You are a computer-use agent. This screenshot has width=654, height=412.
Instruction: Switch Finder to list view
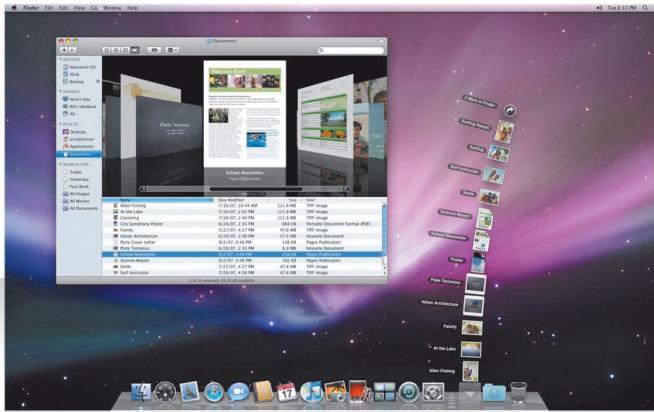tap(116, 50)
